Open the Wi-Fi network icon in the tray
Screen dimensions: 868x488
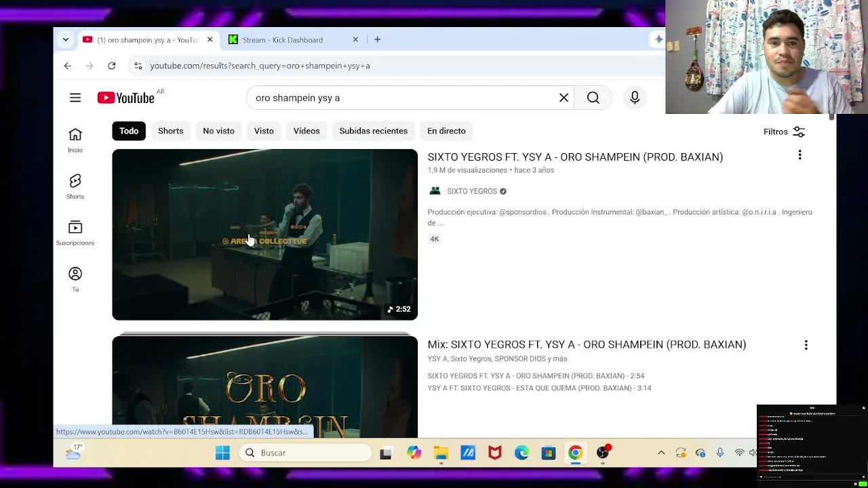click(739, 453)
